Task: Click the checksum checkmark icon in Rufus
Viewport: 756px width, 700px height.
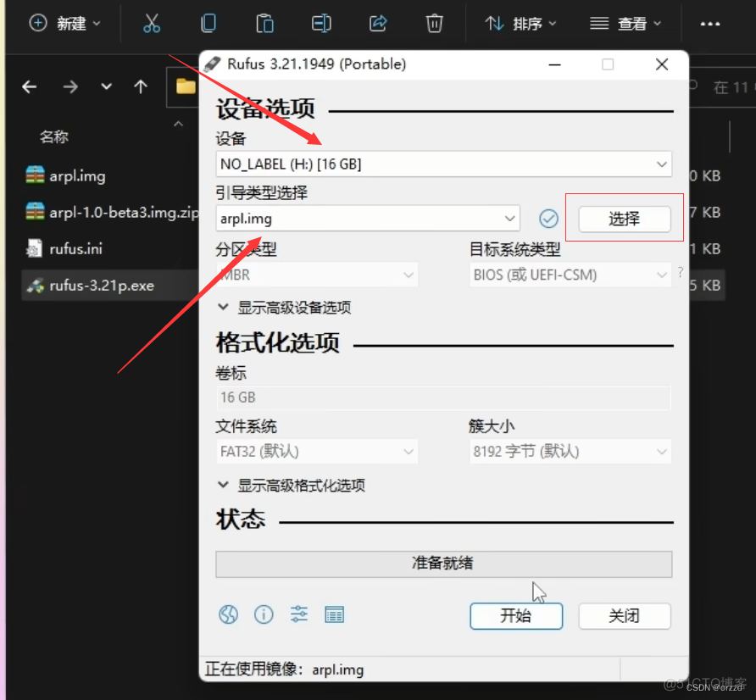Action: click(548, 219)
